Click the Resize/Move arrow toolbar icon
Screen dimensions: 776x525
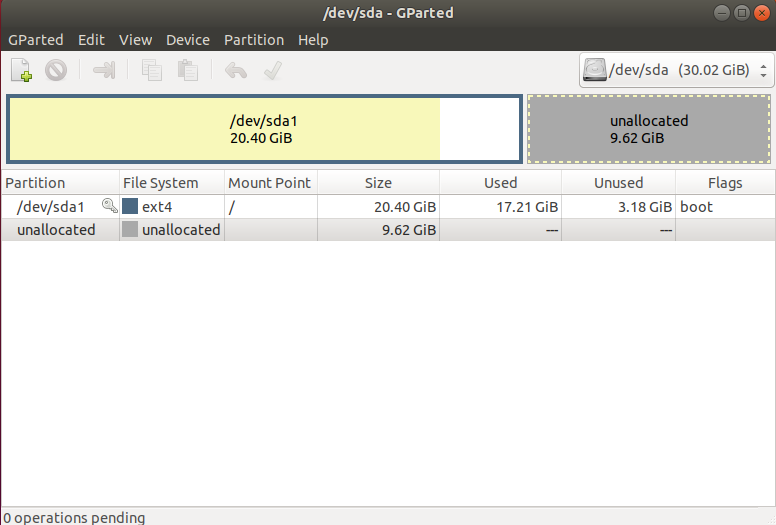tap(104, 70)
